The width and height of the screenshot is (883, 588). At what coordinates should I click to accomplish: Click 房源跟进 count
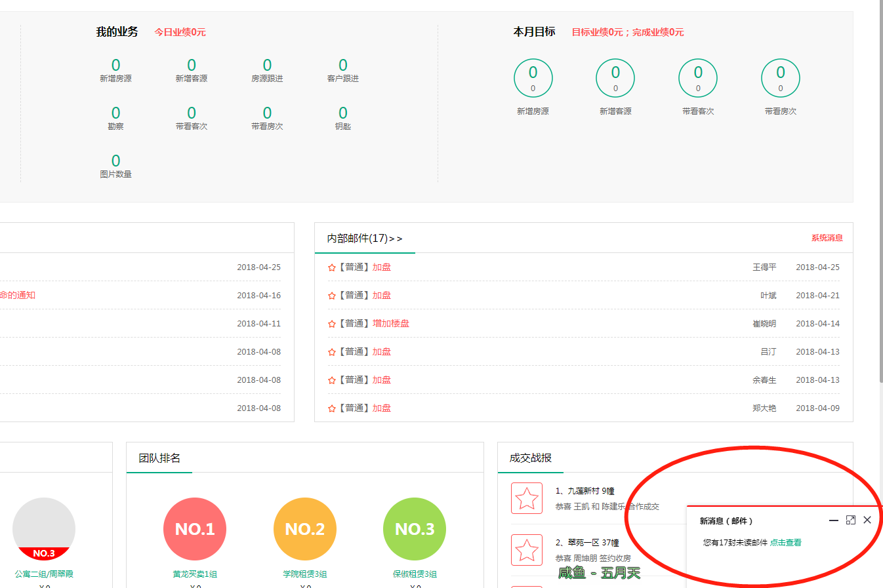click(x=267, y=65)
